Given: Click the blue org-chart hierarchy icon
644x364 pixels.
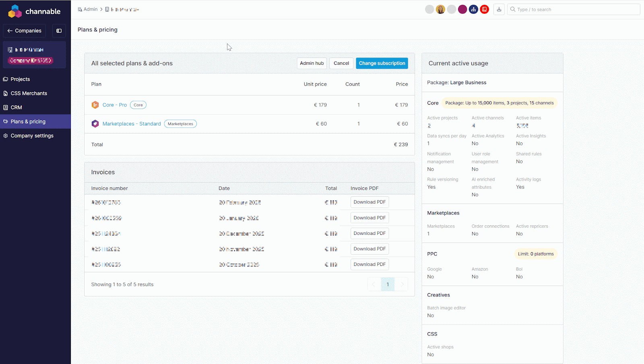Looking at the screenshot, I should tap(473, 9).
